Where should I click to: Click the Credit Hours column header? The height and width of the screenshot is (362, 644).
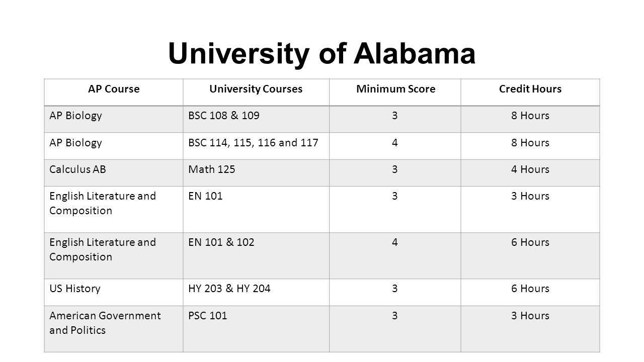[530, 89]
